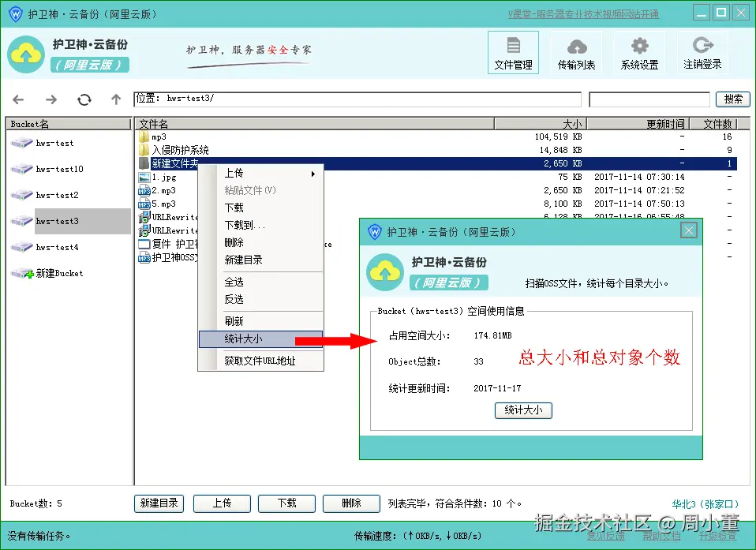Click the 位置 location input showing hws-test3/

click(316, 99)
